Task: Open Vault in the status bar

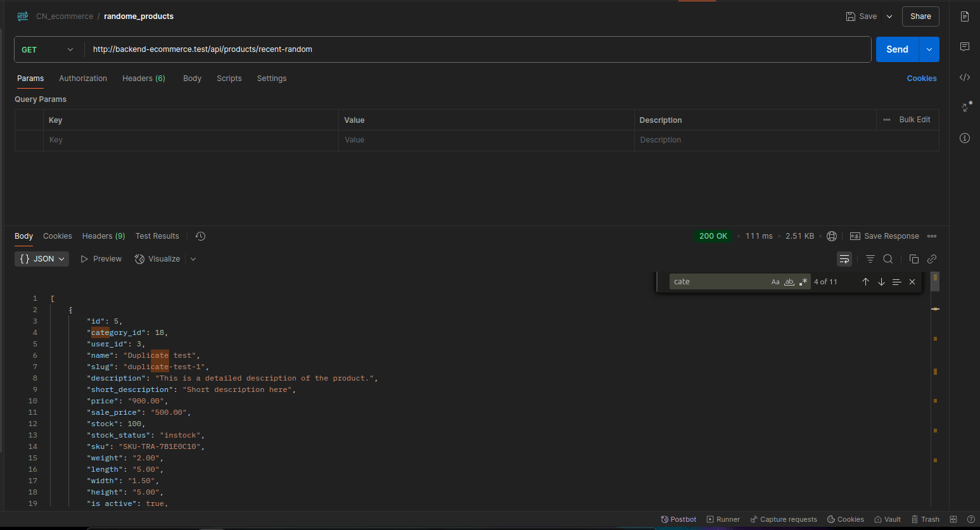Action: click(x=888, y=519)
